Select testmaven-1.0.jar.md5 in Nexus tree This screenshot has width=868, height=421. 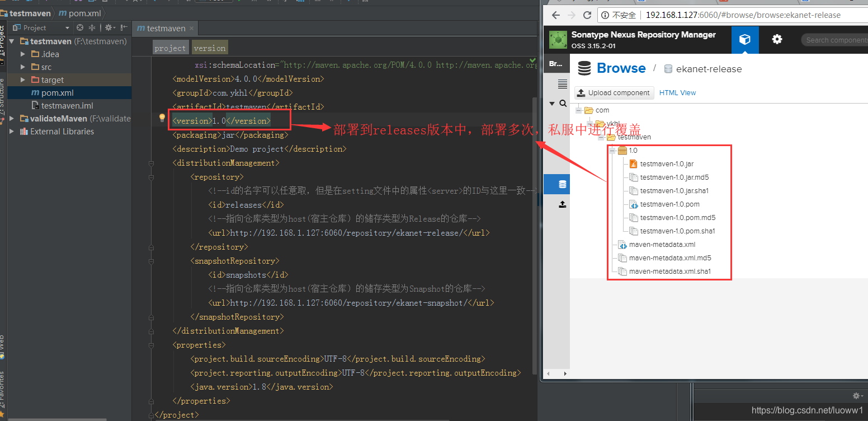674,177
